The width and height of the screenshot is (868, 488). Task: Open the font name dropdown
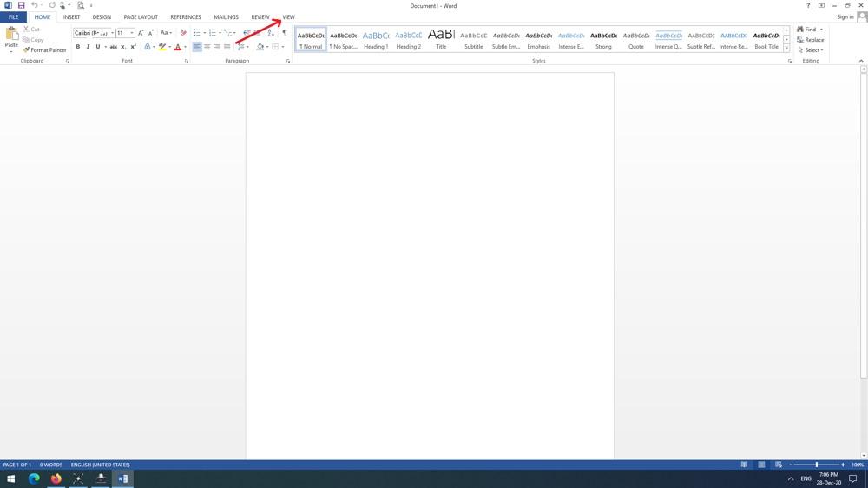(112, 33)
